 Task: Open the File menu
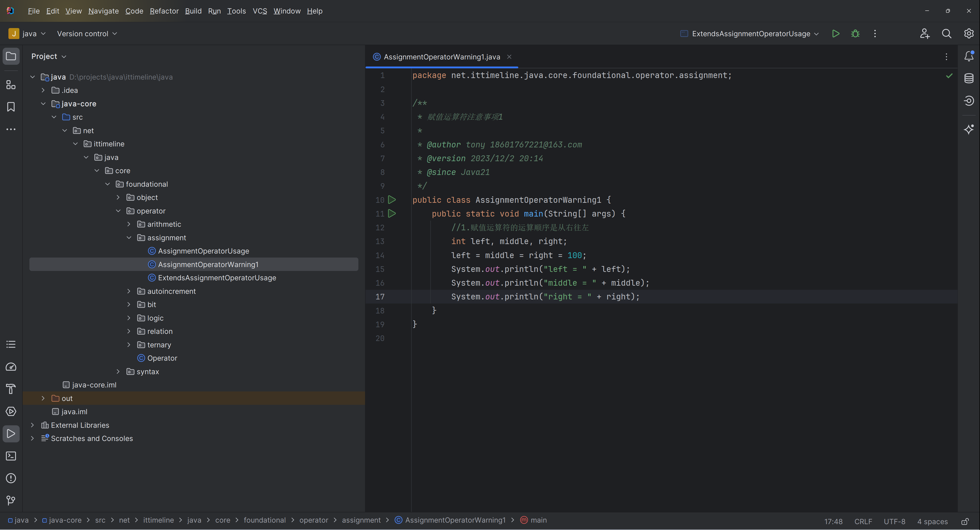click(33, 11)
